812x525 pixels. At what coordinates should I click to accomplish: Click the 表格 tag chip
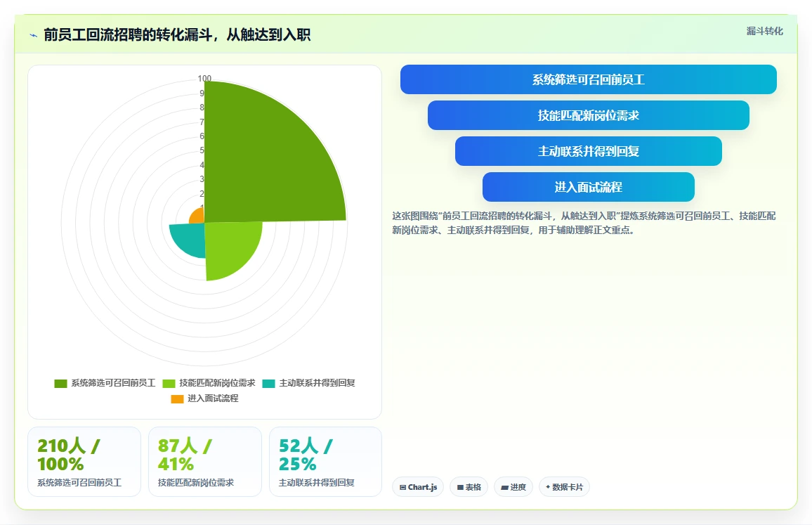(x=469, y=487)
